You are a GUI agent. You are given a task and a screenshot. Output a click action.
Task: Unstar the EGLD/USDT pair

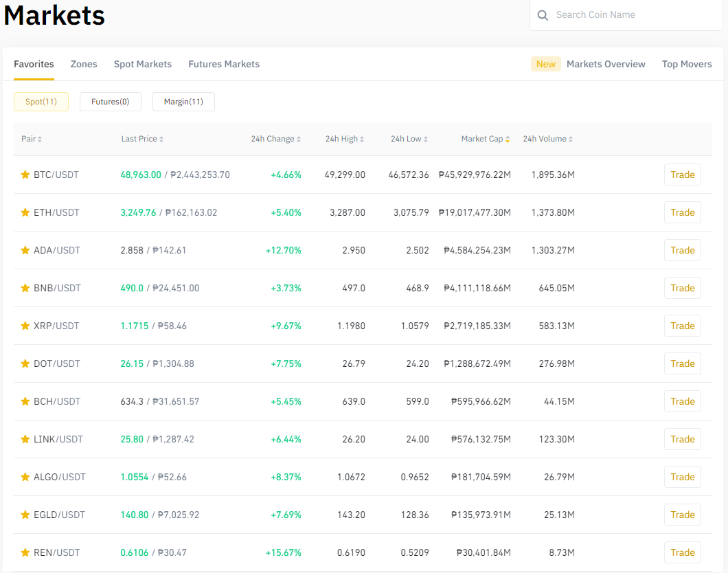25,515
